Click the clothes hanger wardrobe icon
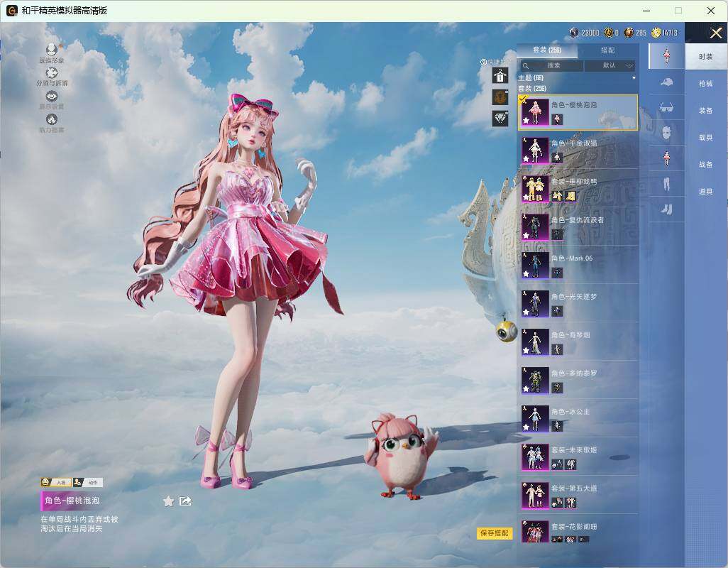Screen dimensions: 728x568 [500, 75]
